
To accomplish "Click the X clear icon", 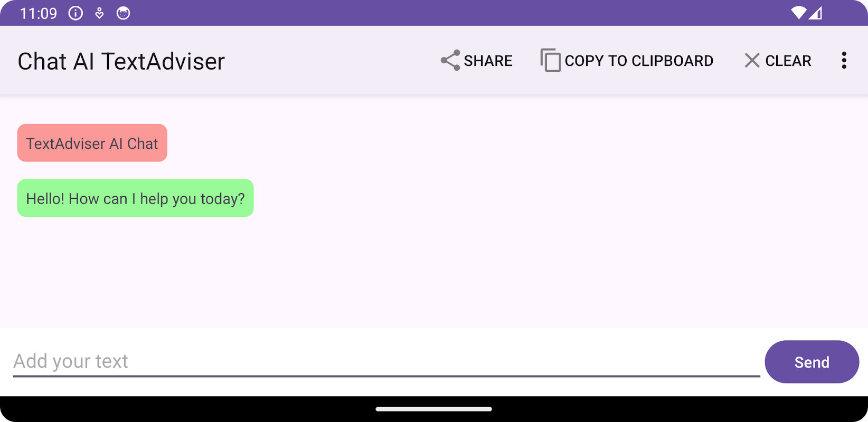I will 752,61.
